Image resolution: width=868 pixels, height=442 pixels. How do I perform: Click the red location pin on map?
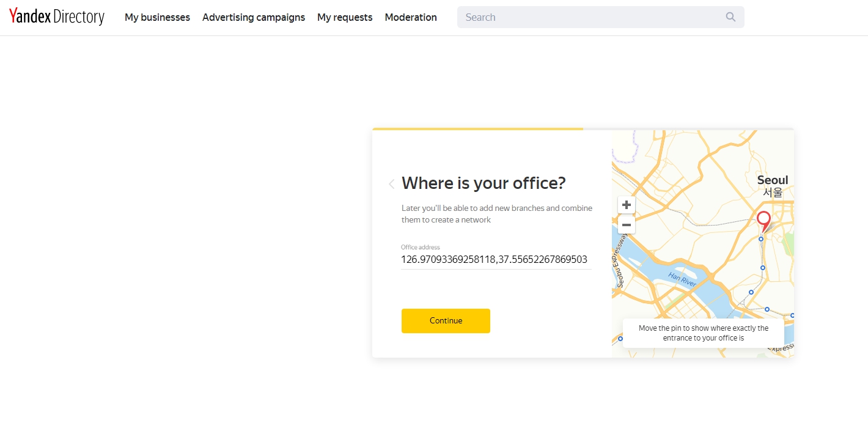pos(763,220)
